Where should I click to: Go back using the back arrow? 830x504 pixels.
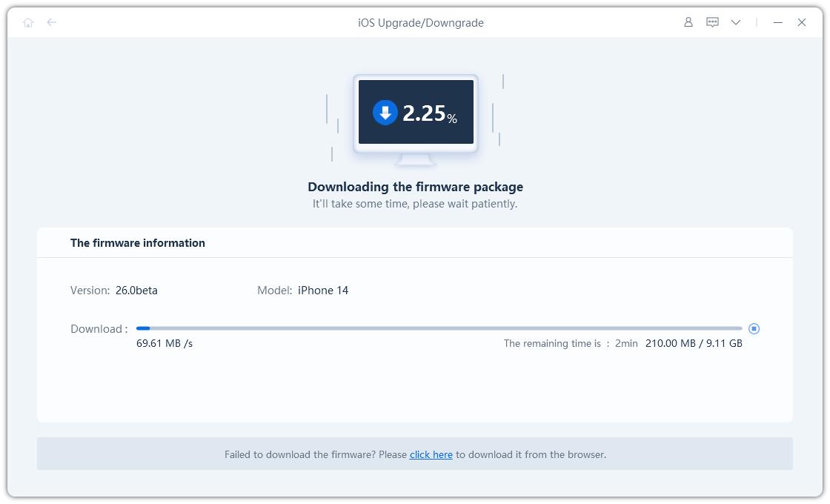(x=50, y=22)
